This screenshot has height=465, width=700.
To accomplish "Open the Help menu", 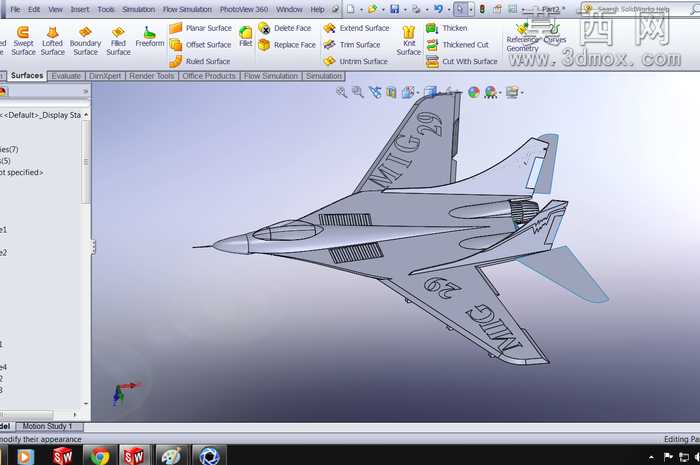I will tap(317, 9).
